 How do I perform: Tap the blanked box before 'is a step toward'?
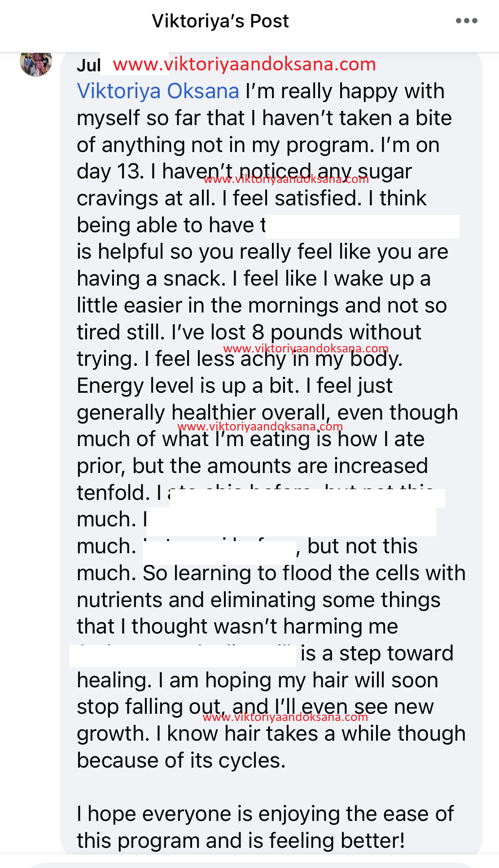point(183,655)
